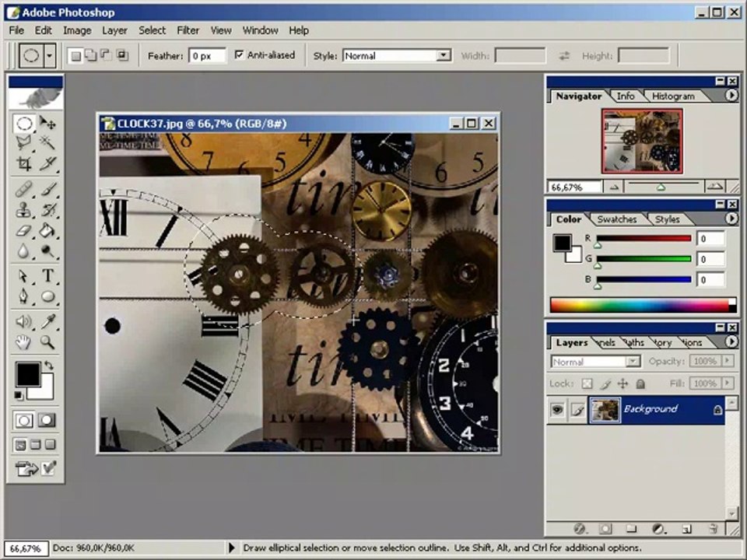
Task: Open the Image menu
Action: point(77,30)
